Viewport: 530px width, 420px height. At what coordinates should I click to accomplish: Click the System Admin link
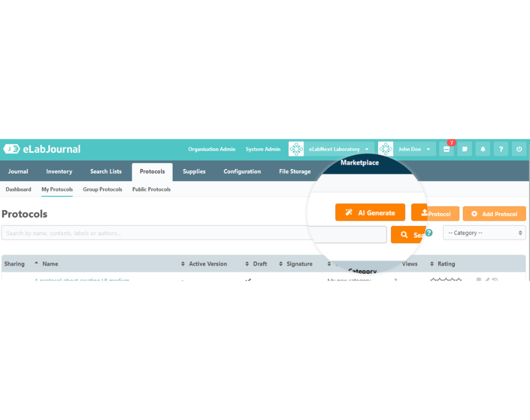[263, 150]
